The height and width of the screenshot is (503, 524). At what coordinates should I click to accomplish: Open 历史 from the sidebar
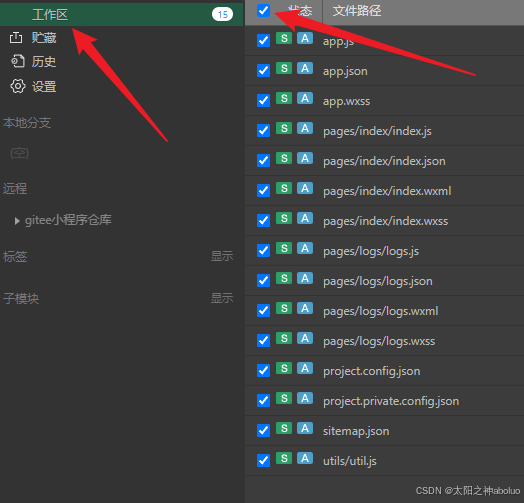44,62
